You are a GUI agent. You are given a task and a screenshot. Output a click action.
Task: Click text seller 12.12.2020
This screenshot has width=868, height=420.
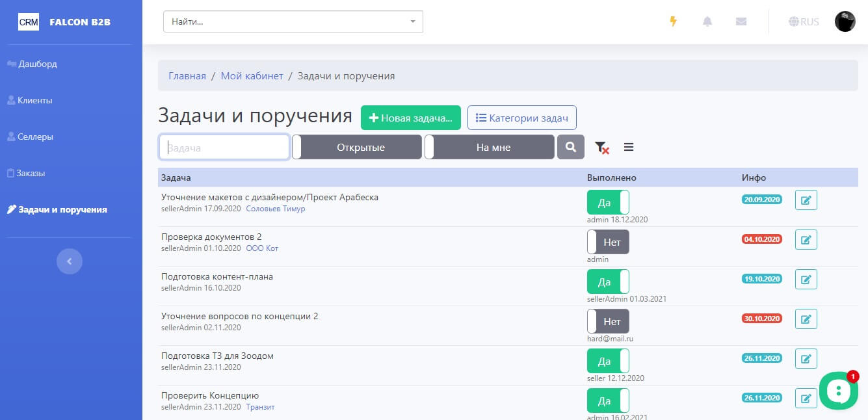click(x=616, y=378)
